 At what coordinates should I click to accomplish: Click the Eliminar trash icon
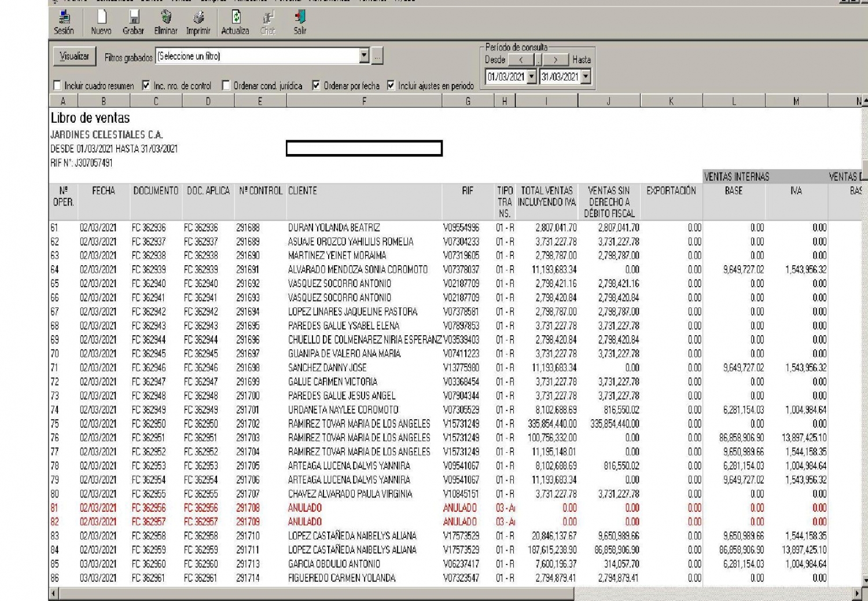point(165,23)
